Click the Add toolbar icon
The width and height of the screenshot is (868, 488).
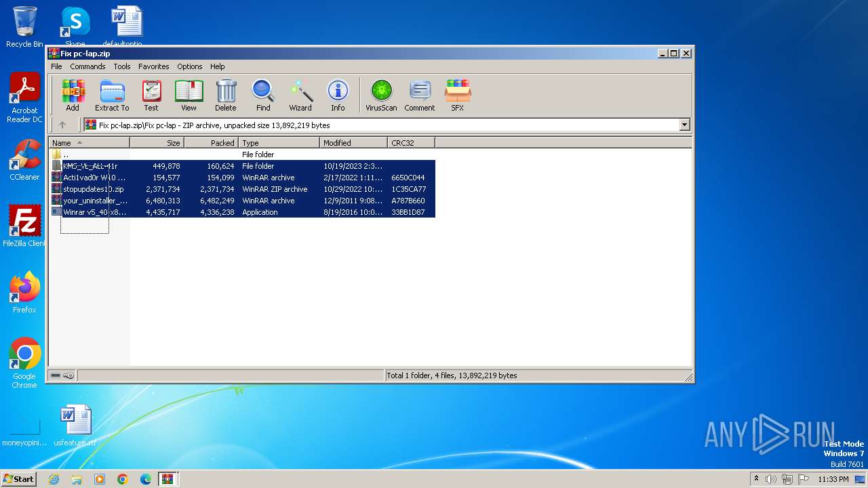pos(73,95)
